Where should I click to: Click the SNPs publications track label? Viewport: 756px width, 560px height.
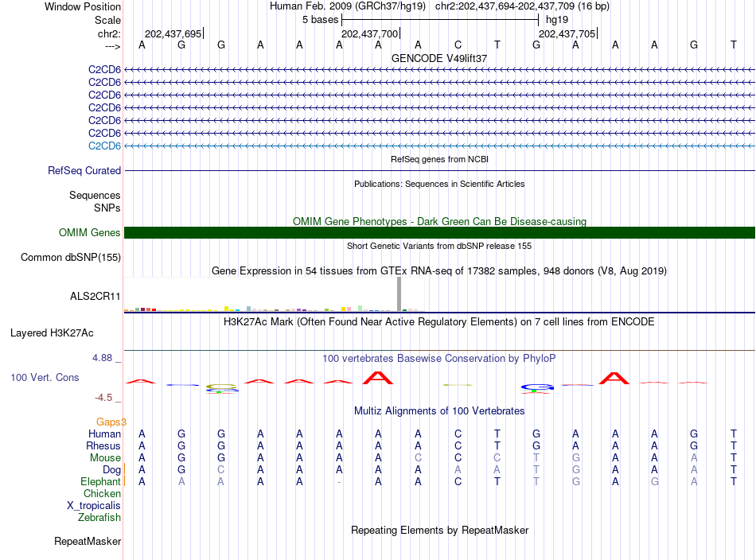[x=107, y=208]
